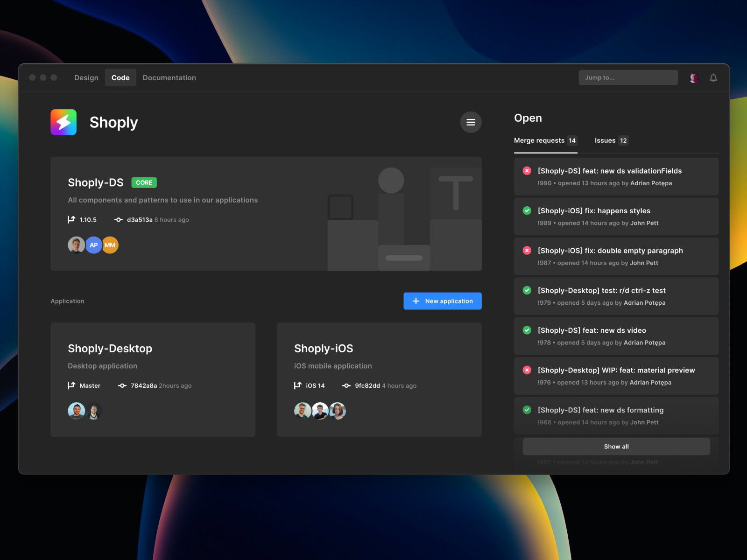This screenshot has height=560, width=747.
Task: Click the merge requests count badge 14
Action: pyautogui.click(x=572, y=140)
